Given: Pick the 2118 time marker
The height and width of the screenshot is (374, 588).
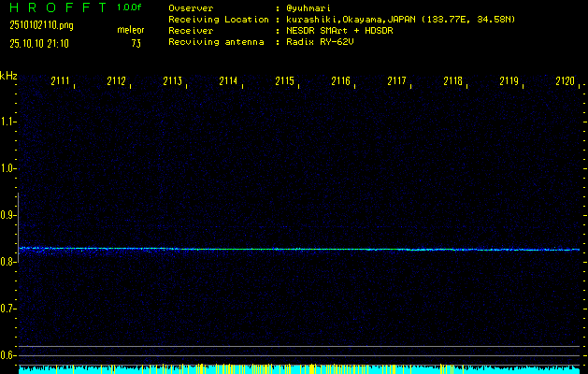Looking at the screenshot, I should click(x=453, y=82).
